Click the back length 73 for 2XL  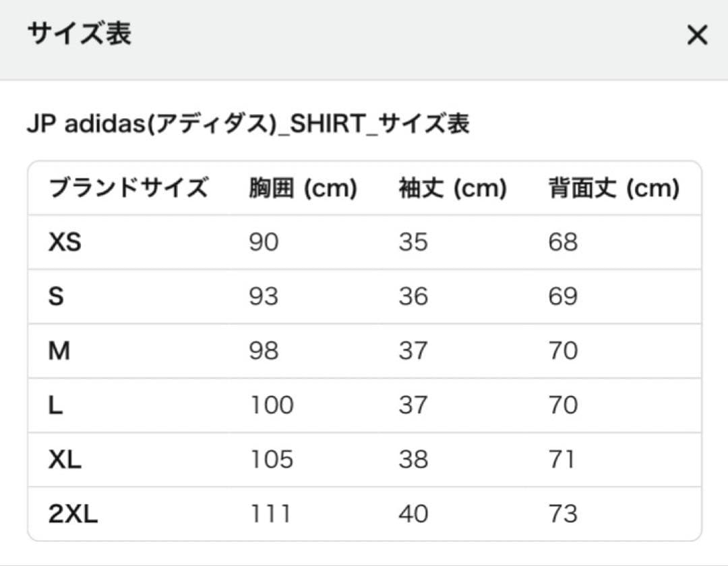point(564,513)
